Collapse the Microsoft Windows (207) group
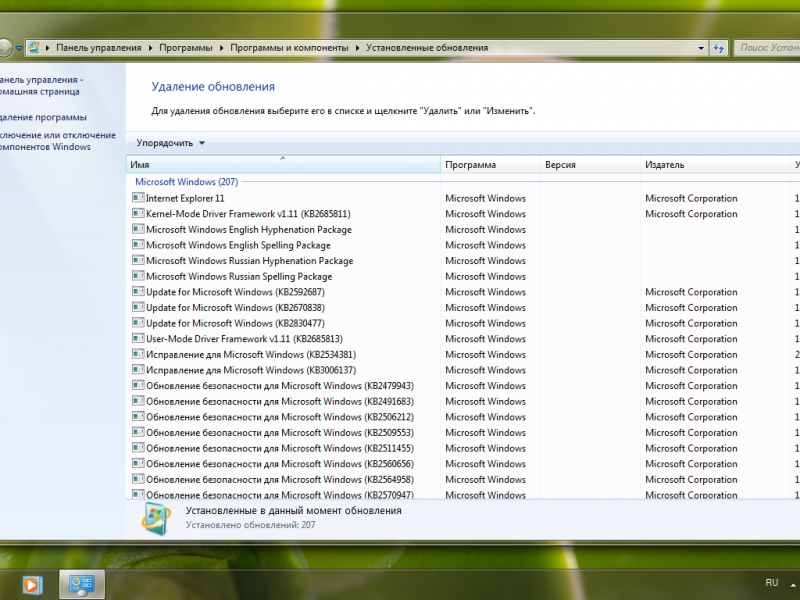The height and width of the screenshot is (600, 800). click(187, 182)
